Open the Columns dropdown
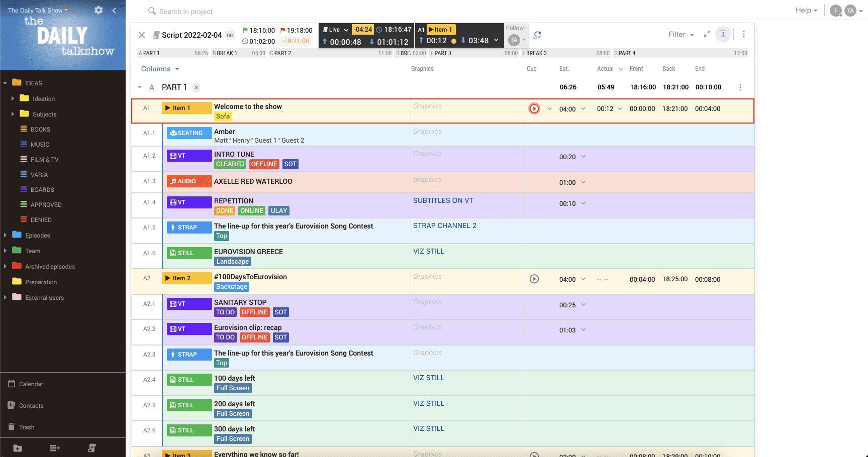 160,69
